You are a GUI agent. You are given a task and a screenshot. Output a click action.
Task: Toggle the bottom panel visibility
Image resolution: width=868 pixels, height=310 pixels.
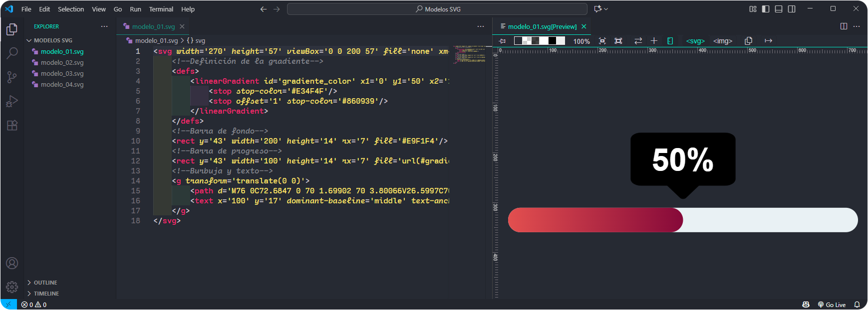(779, 9)
